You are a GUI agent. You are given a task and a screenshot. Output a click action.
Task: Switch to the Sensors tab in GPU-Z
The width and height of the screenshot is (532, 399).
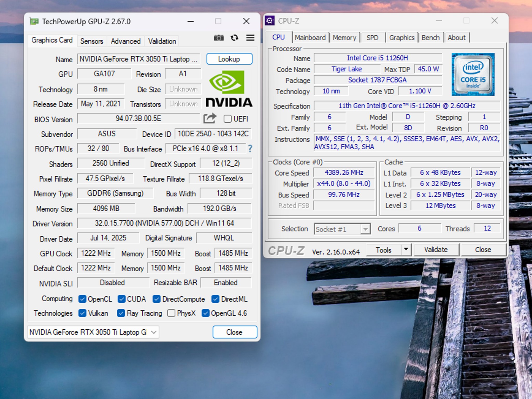[92, 41]
